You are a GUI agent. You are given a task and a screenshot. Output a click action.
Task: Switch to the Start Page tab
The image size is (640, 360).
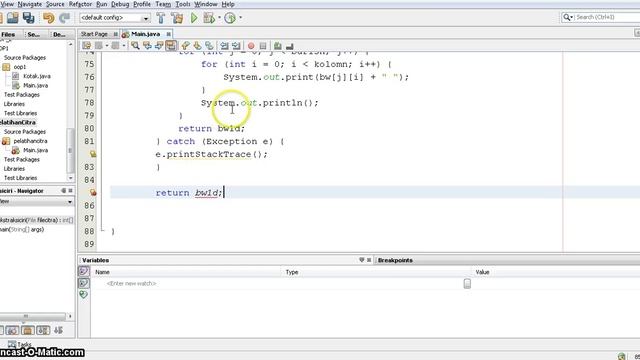coord(94,34)
